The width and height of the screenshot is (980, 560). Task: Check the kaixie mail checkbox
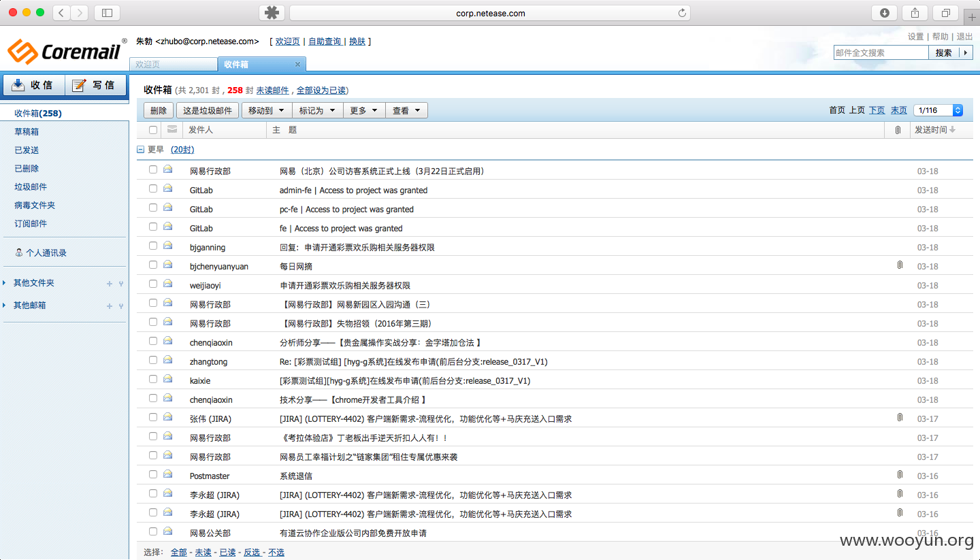click(x=153, y=379)
